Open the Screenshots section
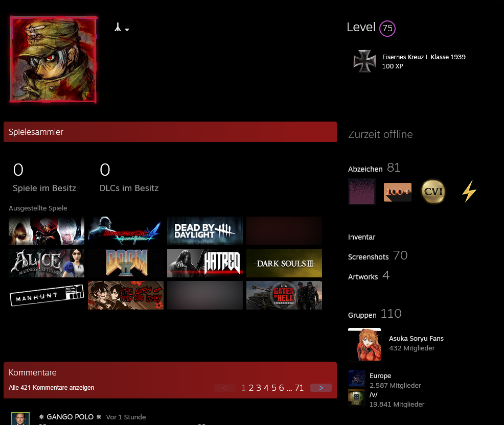The width and height of the screenshot is (504, 425). pyautogui.click(x=368, y=257)
